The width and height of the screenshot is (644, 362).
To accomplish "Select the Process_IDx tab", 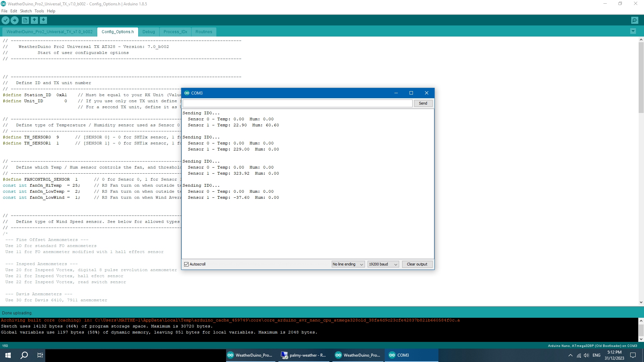I will (x=175, y=32).
